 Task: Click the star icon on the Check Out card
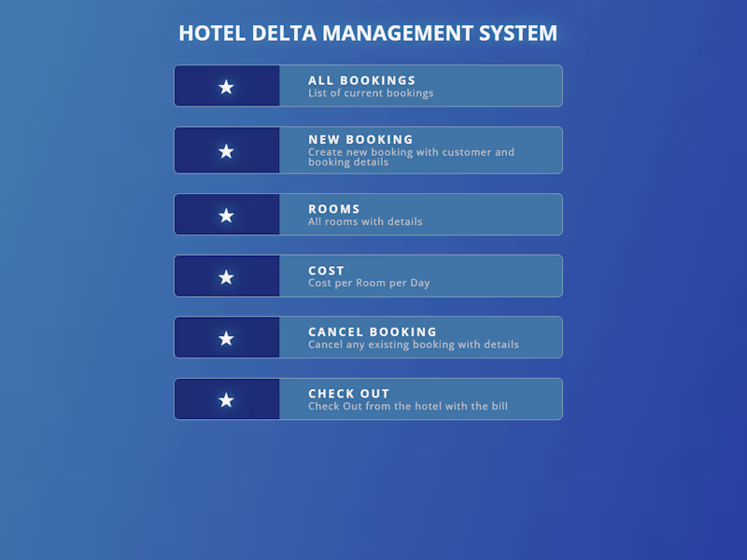click(226, 400)
